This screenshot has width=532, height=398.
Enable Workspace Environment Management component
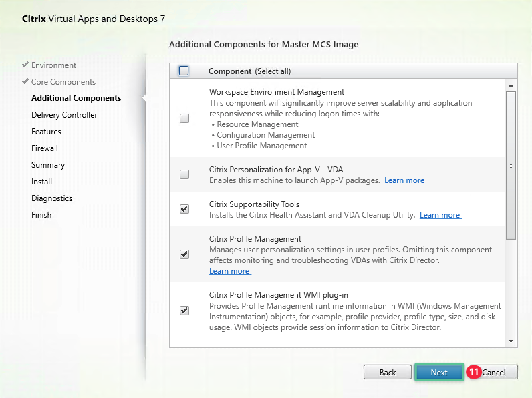[184, 118]
